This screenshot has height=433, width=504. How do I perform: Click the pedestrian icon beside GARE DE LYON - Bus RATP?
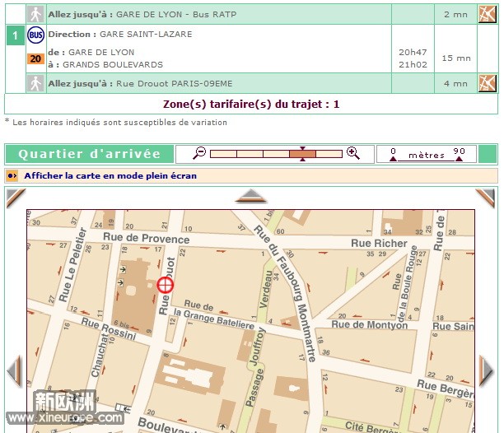click(x=35, y=15)
